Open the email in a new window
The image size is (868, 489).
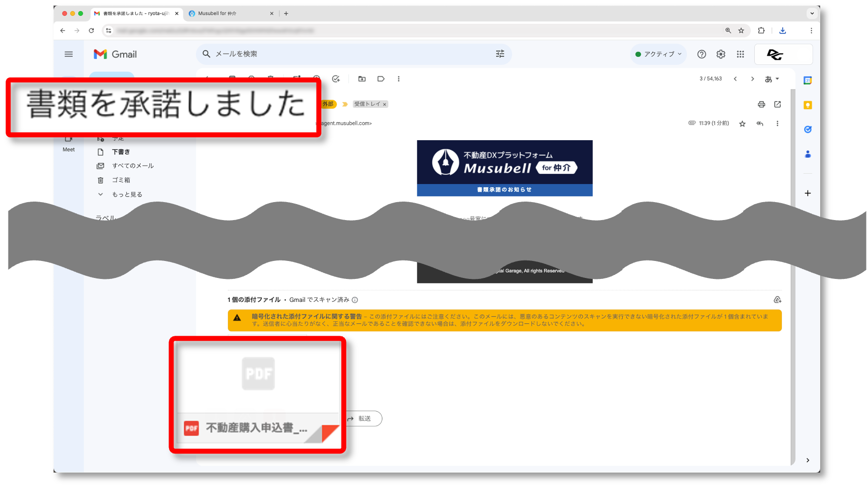[777, 104]
